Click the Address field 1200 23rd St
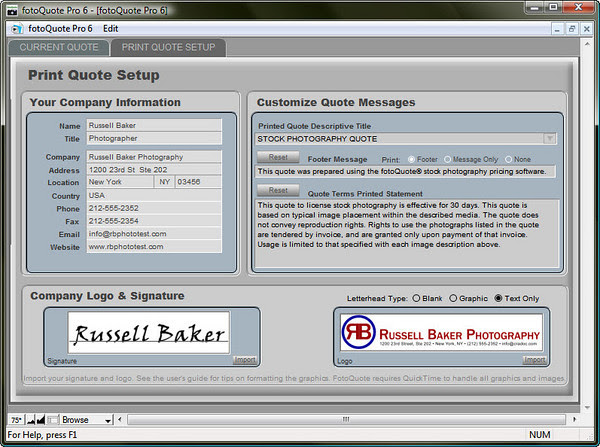The height and width of the screenshot is (447, 600). (154, 170)
